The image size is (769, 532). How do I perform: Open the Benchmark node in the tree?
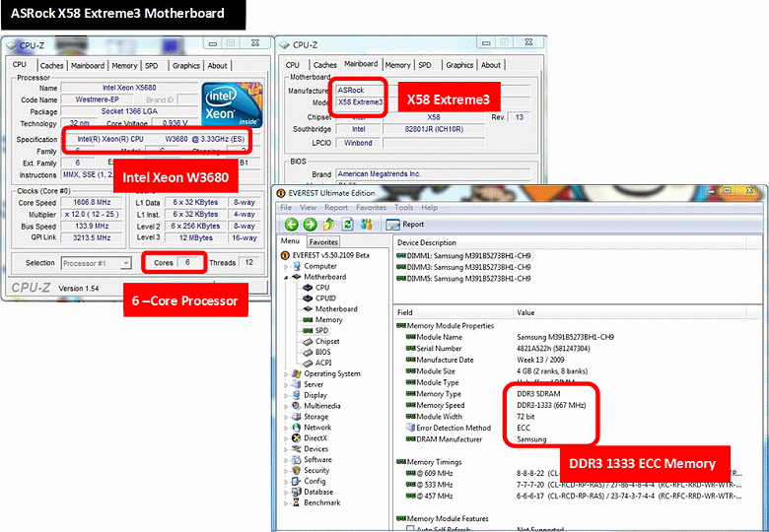(x=322, y=502)
